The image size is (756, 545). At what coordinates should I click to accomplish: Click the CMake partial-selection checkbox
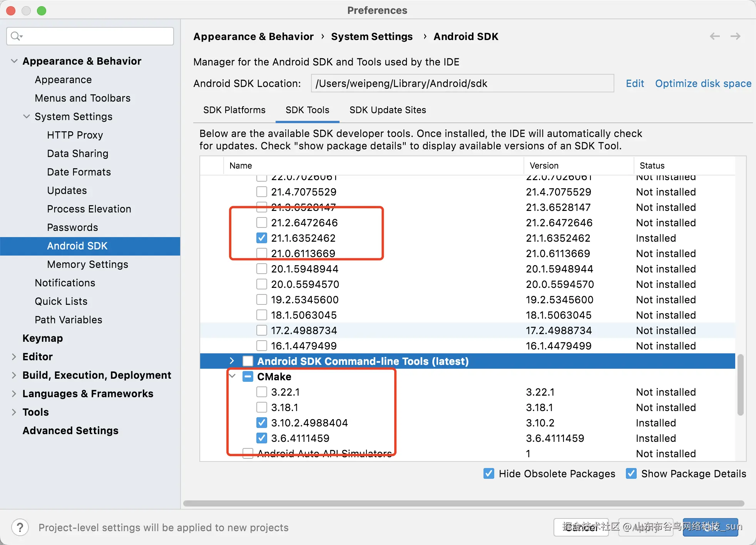coord(248,376)
